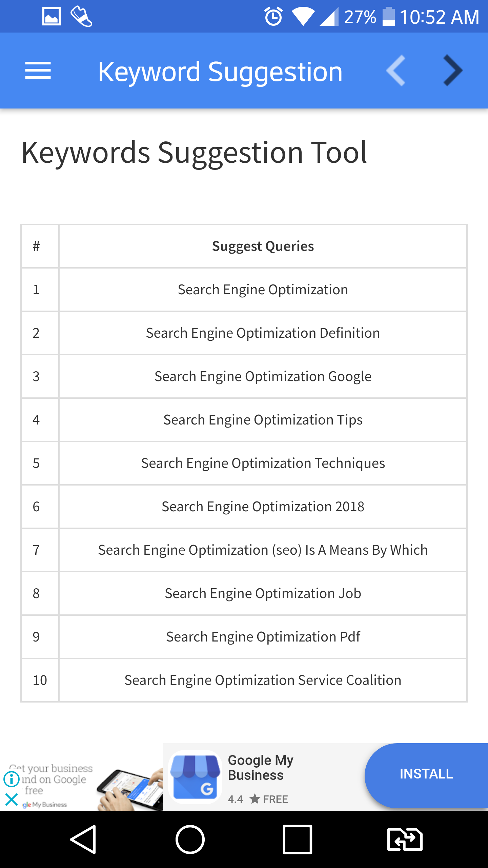Open the ad info icon

(x=12, y=779)
